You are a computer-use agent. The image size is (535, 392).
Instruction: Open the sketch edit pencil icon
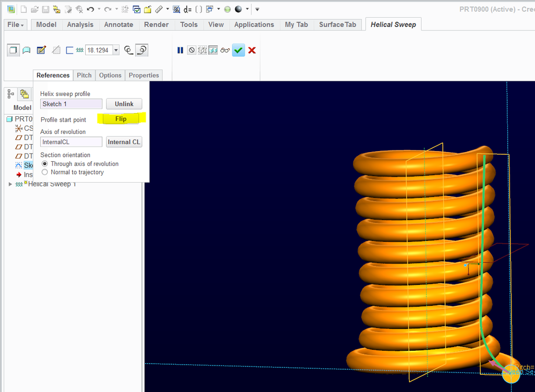point(41,50)
